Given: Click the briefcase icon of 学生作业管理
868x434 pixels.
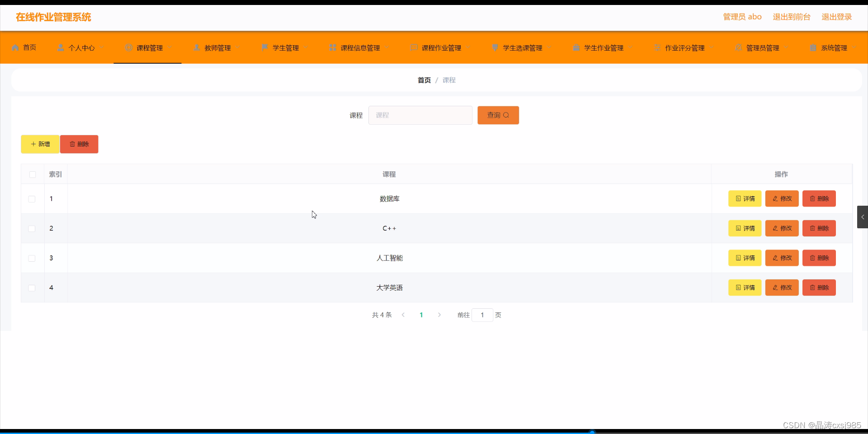Looking at the screenshot, I should [x=576, y=47].
